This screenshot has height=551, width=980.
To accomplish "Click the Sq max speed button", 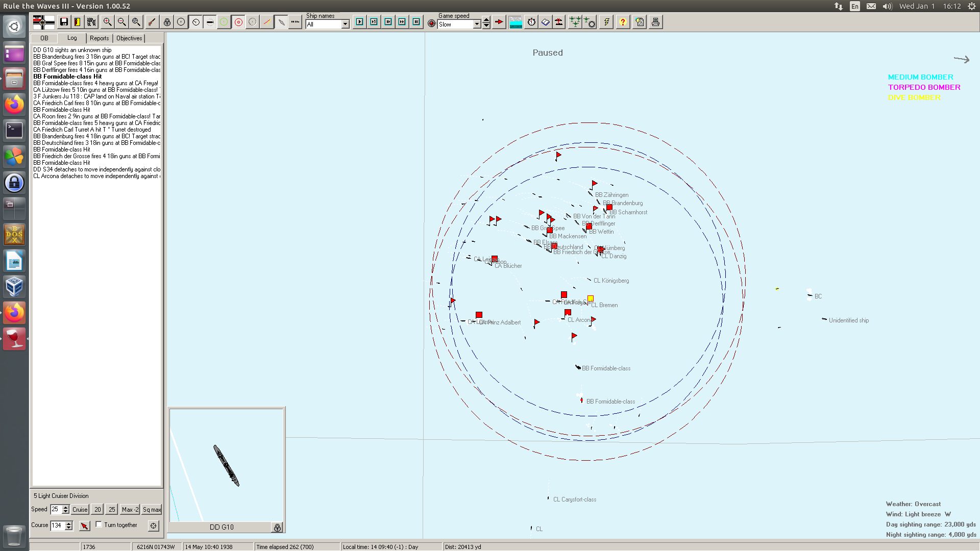I will pos(152,510).
